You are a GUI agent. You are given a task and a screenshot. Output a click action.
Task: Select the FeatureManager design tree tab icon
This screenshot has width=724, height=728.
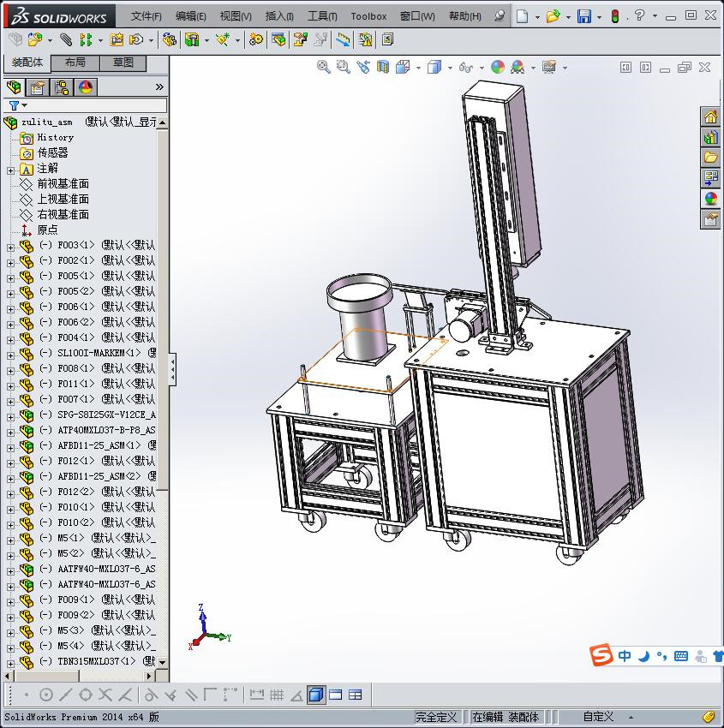pos(14,87)
